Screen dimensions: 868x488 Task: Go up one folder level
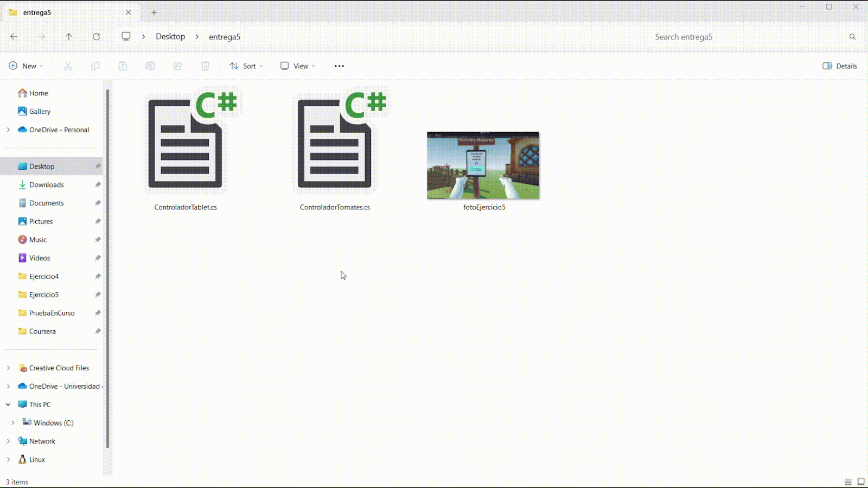coord(69,36)
